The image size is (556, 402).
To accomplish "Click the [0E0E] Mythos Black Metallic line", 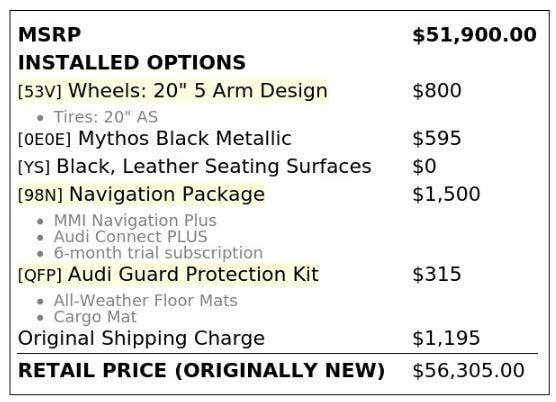I will 155,138.
